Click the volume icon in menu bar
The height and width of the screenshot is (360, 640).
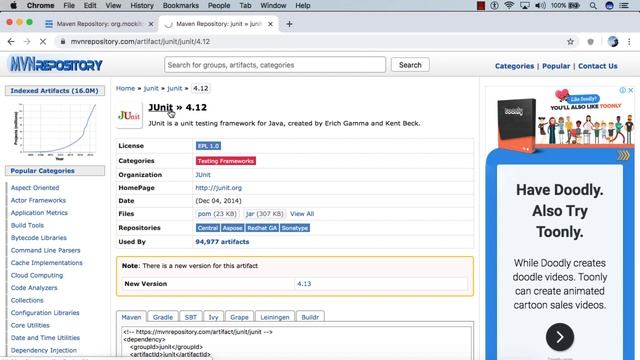[x=540, y=5]
